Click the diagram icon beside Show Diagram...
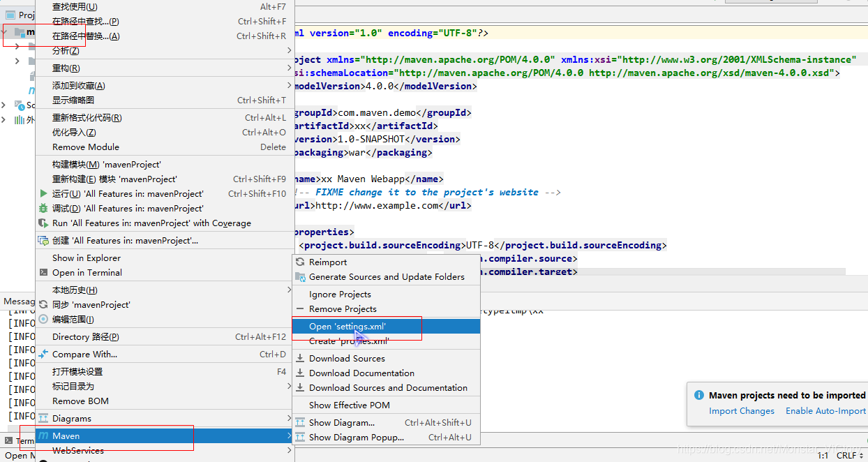The height and width of the screenshot is (462, 868). [x=301, y=422]
